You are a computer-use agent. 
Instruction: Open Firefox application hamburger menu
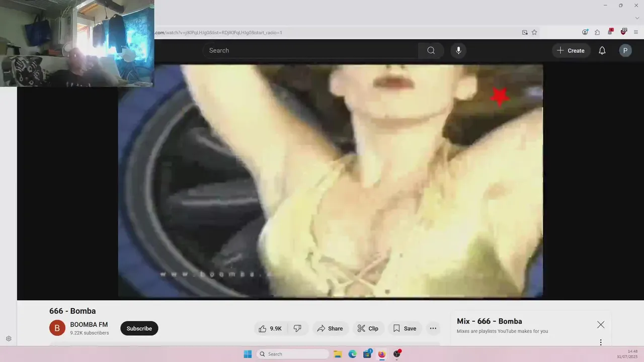tap(636, 32)
